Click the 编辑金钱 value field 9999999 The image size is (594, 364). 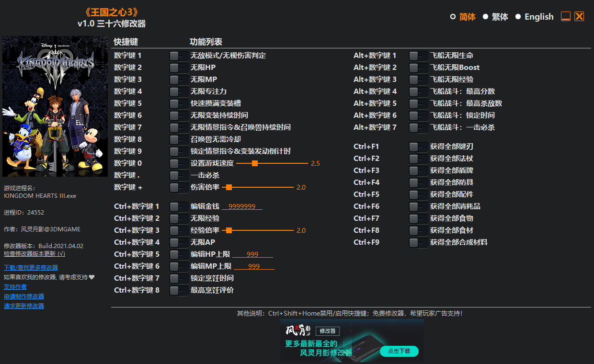click(242, 206)
